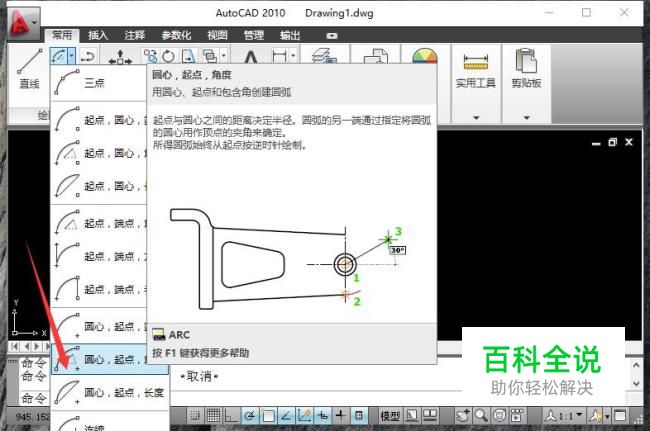Open the AutoCAD application menu button

tap(23, 23)
